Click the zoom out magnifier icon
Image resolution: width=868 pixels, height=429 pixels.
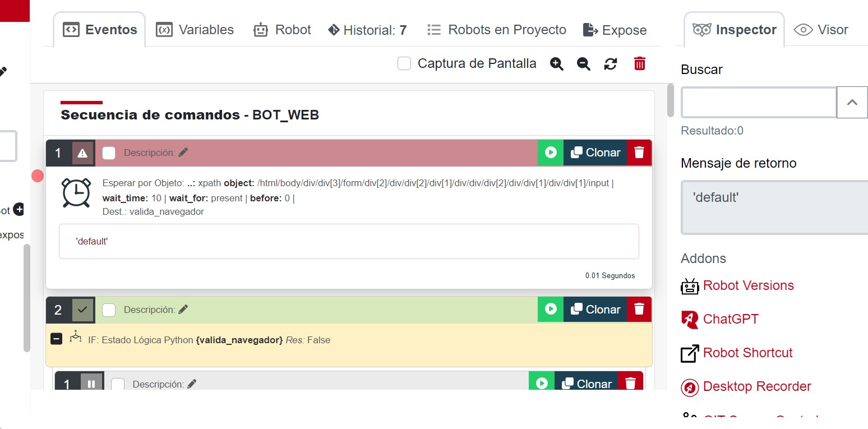(583, 64)
